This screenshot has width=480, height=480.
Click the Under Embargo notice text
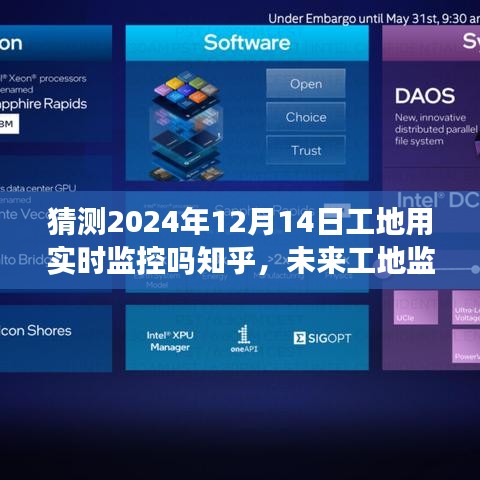point(374,18)
